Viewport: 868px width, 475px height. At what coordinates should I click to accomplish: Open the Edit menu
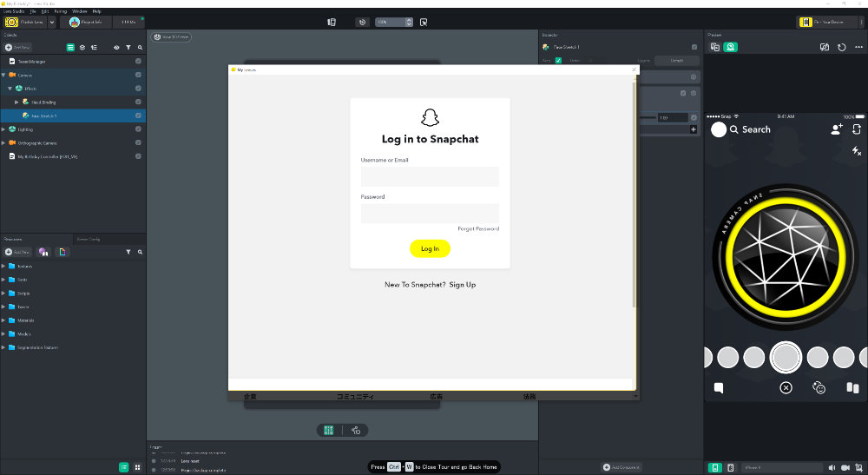point(45,11)
